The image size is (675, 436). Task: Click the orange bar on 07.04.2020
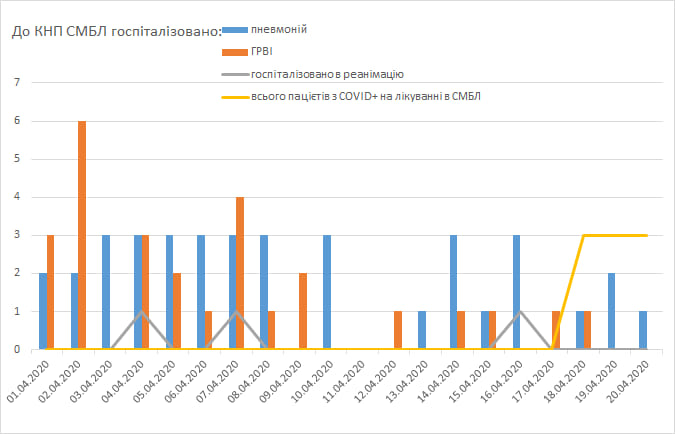pos(240,273)
